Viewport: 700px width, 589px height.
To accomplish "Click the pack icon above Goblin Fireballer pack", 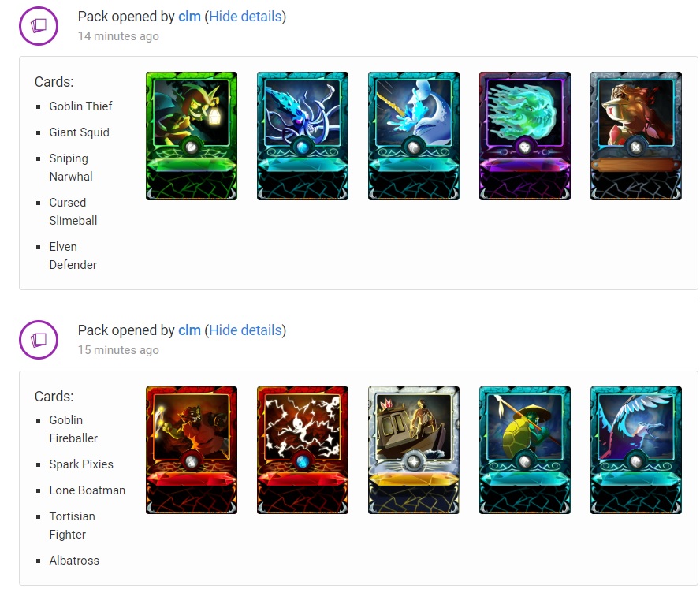I will click(x=39, y=340).
